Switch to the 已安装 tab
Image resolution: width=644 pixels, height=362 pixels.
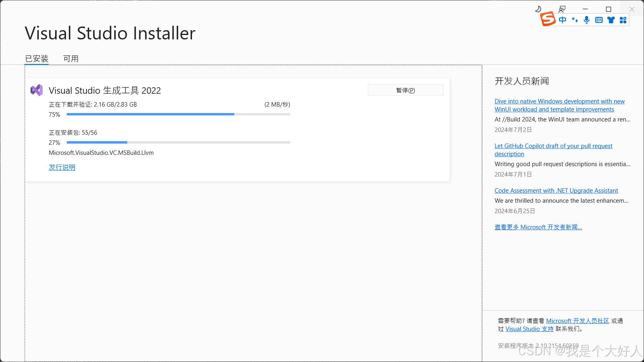click(37, 59)
